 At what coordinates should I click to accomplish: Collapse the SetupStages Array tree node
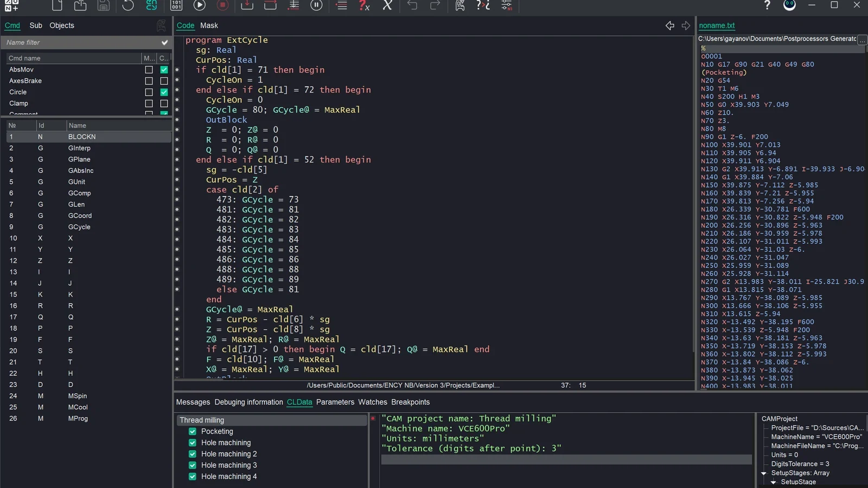(764, 473)
